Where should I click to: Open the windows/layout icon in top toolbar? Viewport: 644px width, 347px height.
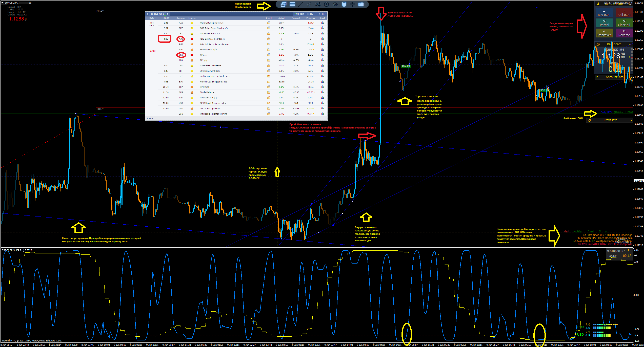tap(283, 4)
